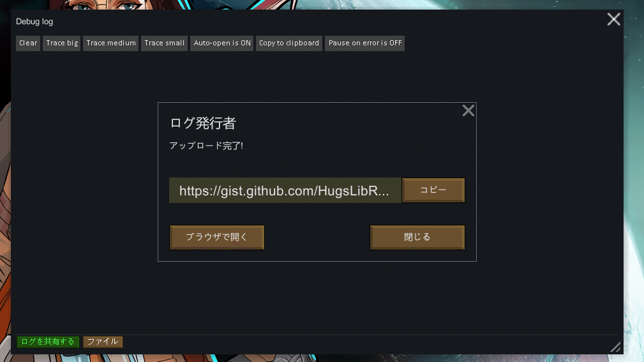This screenshot has height=362, width=644.
Task: Clear the debug log
Action: [x=28, y=43]
